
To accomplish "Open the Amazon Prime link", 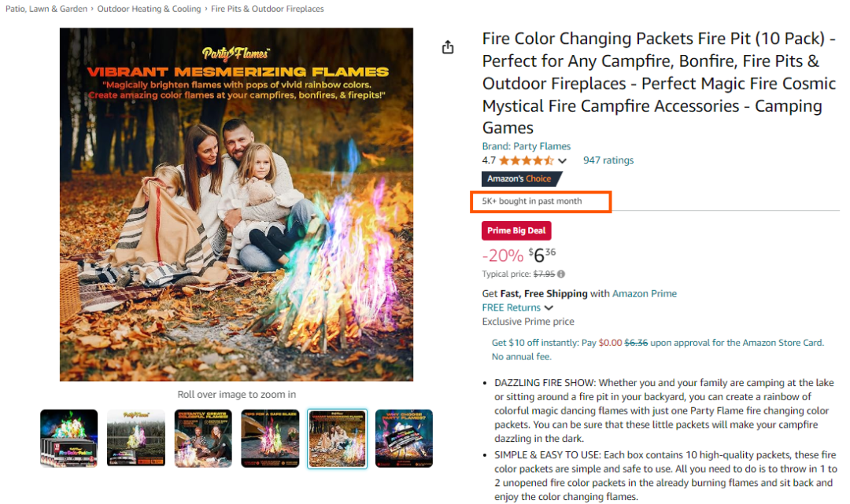I will (x=645, y=293).
